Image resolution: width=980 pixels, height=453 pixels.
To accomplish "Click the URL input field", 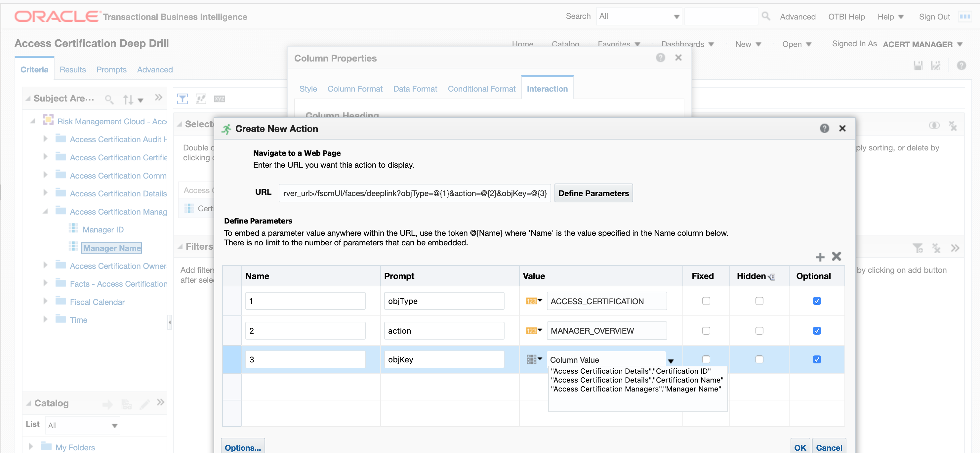I will [x=415, y=193].
